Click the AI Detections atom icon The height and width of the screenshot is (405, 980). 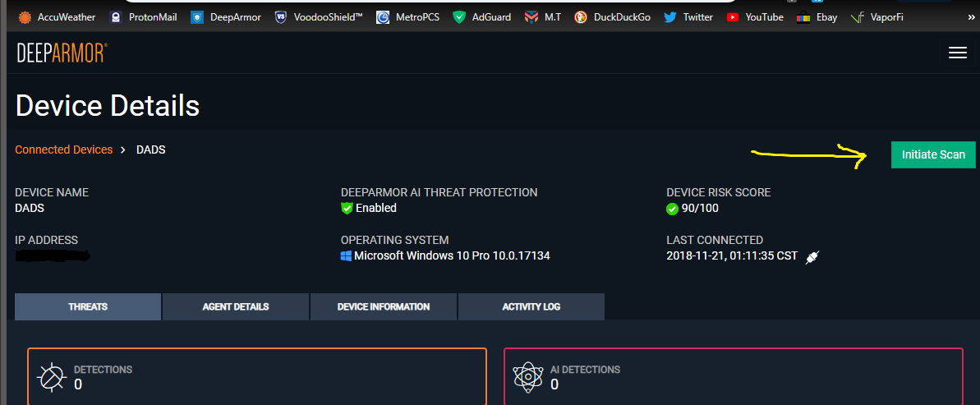527,378
